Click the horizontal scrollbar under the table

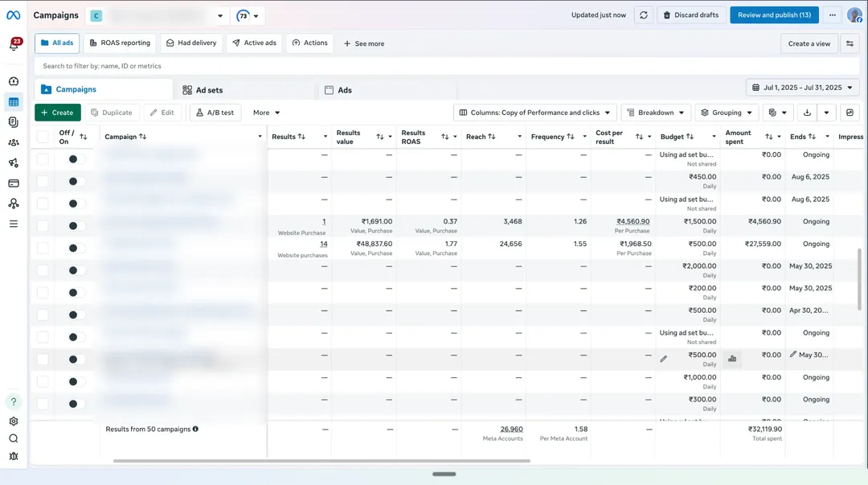pos(321,461)
